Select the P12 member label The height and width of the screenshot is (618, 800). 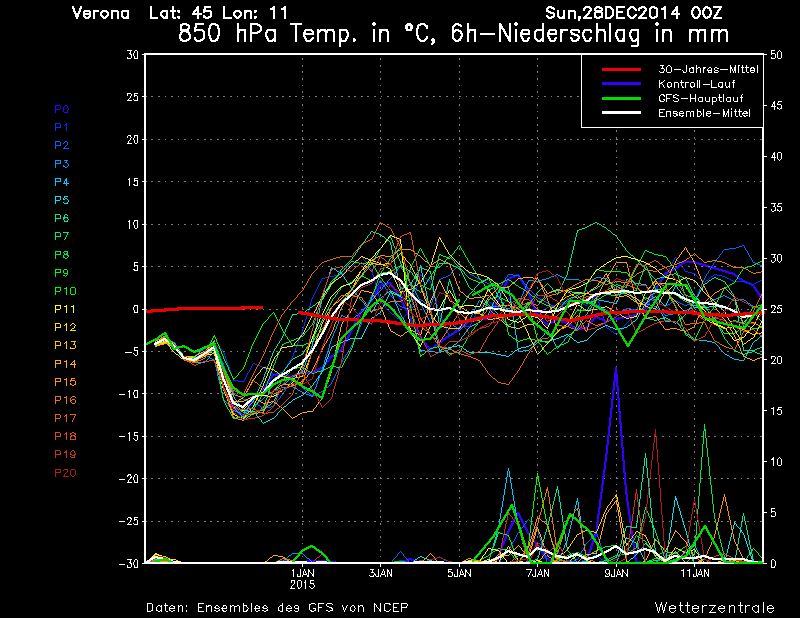coord(65,327)
